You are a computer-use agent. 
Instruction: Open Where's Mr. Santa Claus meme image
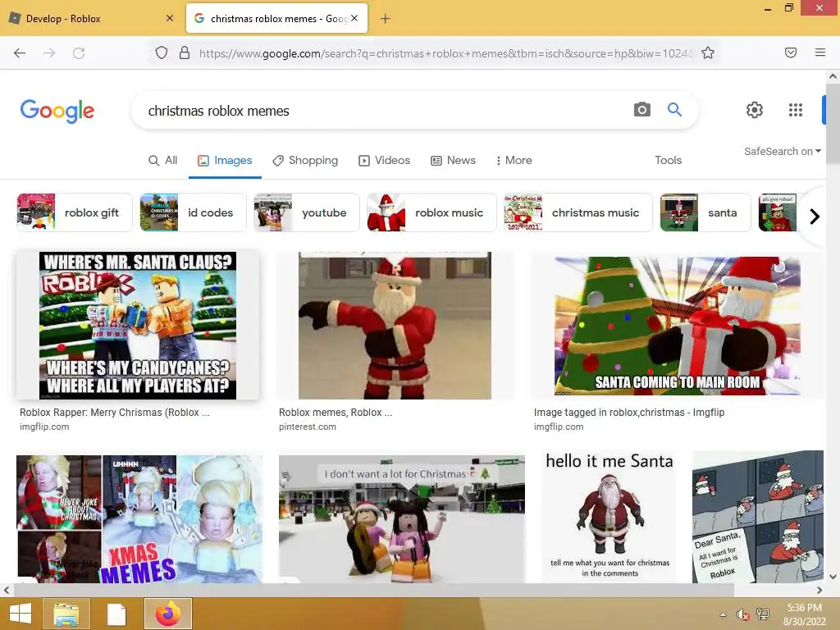138,326
